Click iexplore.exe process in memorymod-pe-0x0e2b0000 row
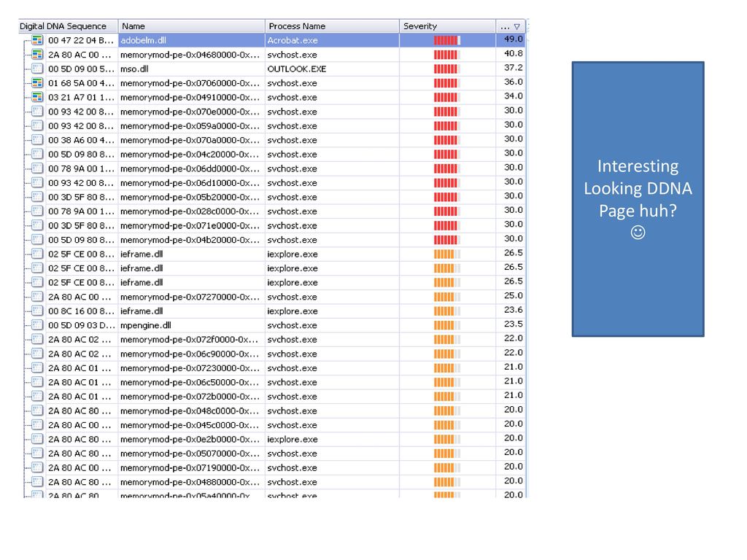 click(x=293, y=440)
